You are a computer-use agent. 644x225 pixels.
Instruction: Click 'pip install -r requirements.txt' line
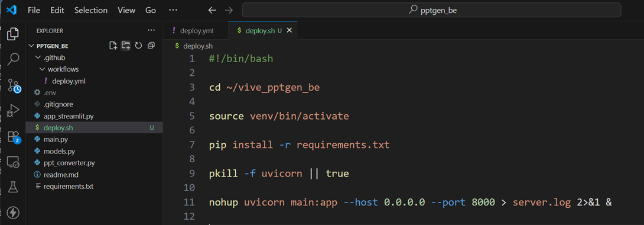[300, 145]
